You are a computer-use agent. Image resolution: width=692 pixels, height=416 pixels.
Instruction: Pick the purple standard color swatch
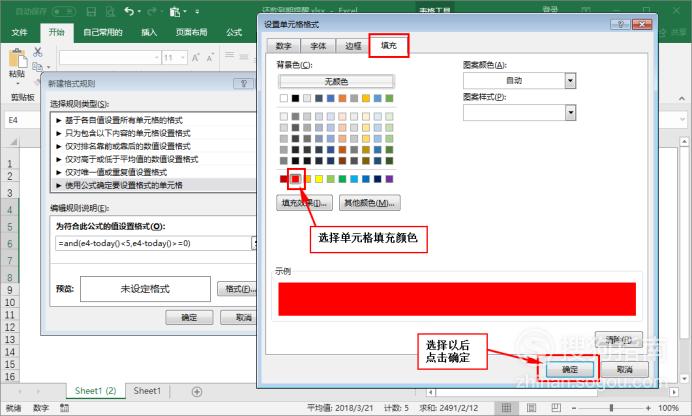[x=389, y=179]
